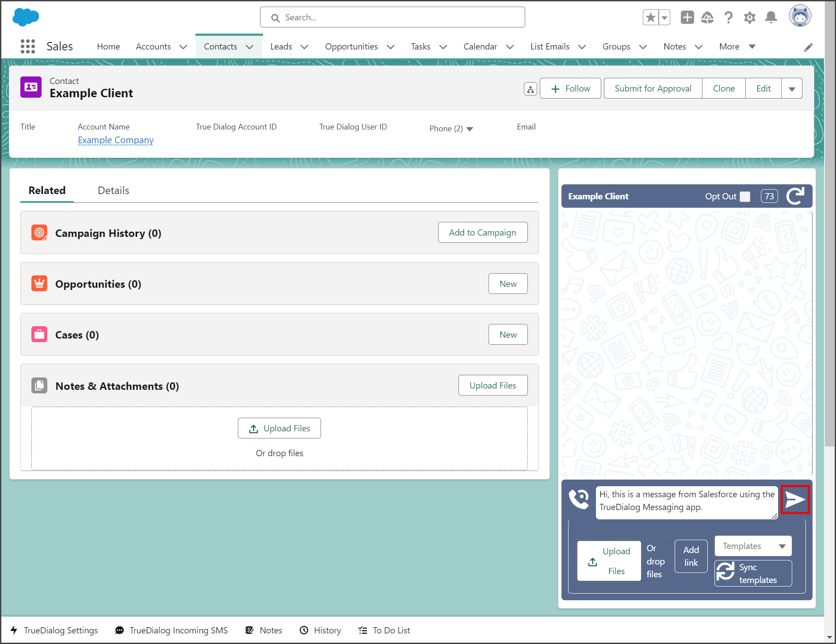836x644 pixels.
Task: Click the SMS message text box
Action: (x=687, y=503)
